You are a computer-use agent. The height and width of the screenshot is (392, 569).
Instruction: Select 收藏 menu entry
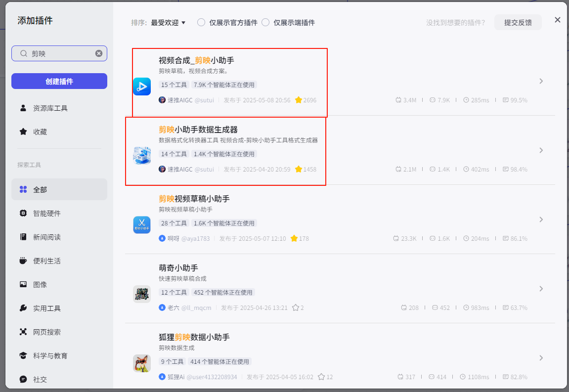tap(59, 132)
